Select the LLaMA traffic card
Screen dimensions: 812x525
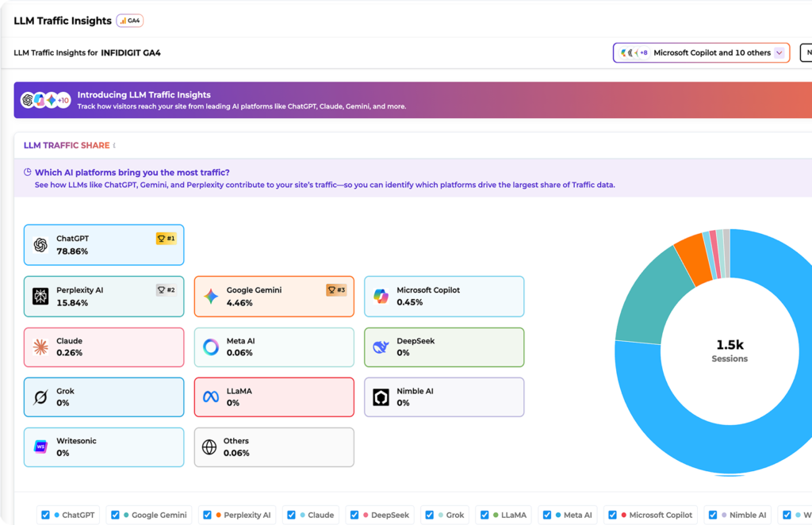(274, 397)
